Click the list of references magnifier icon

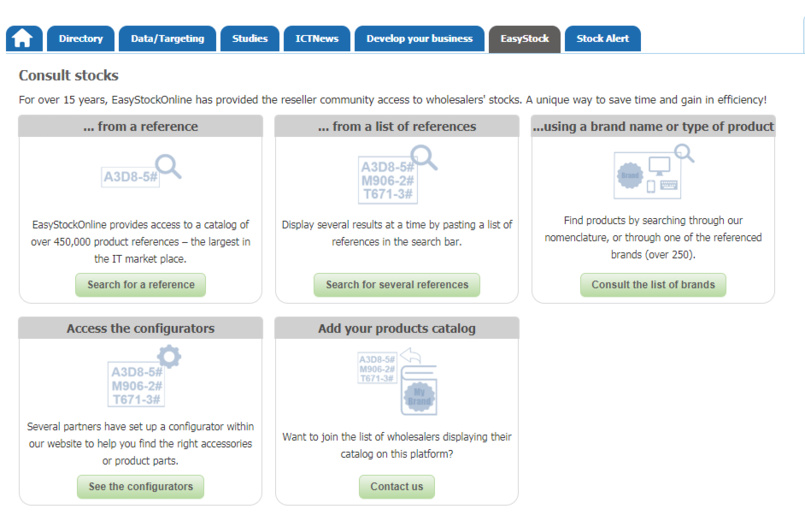tap(397, 174)
